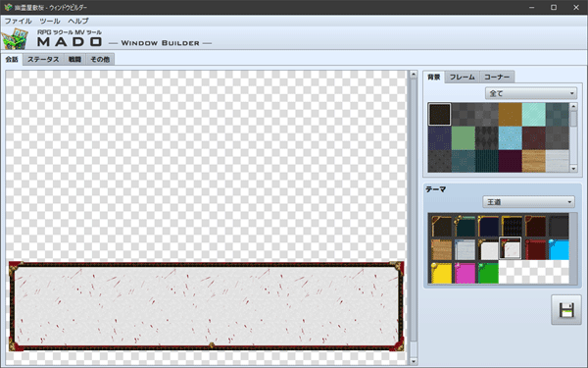Select the orange-brown background swatch

point(510,115)
